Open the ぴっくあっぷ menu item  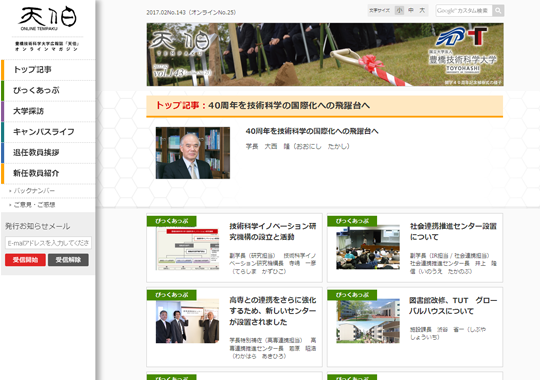click(x=48, y=91)
